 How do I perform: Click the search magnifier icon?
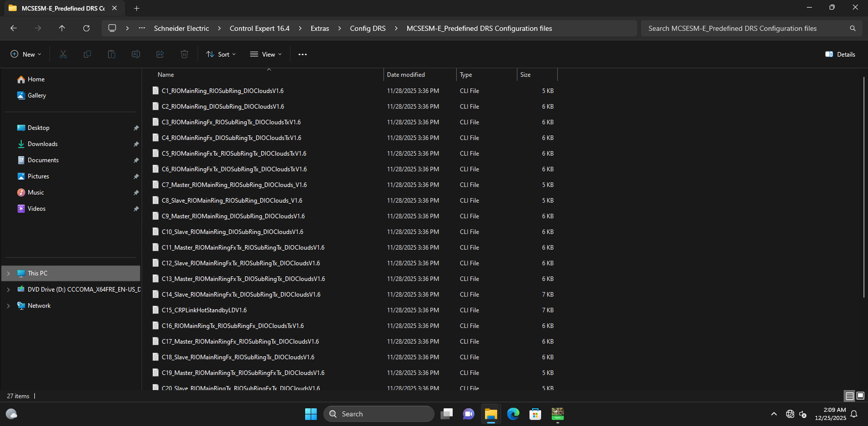(x=853, y=28)
